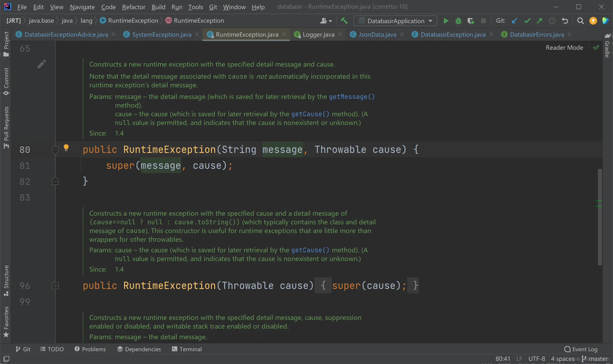Expand folded constructor at line 96

coord(55,286)
